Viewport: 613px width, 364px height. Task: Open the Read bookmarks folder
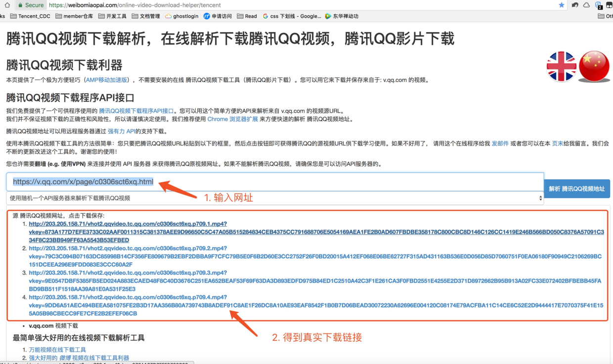coord(247,16)
